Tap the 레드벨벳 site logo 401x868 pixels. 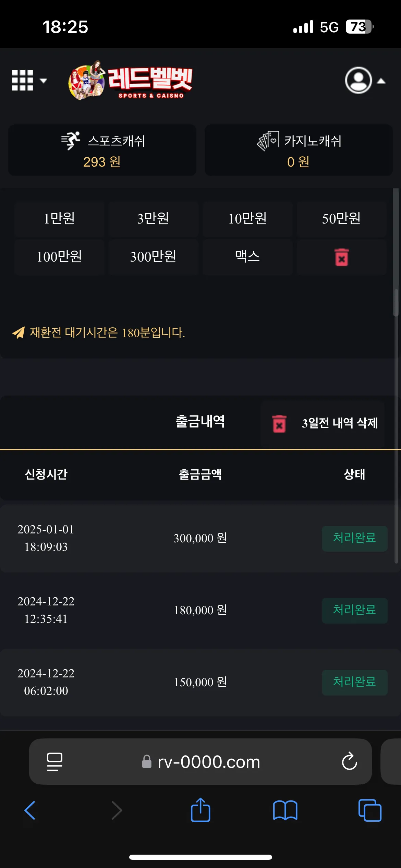coord(130,81)
